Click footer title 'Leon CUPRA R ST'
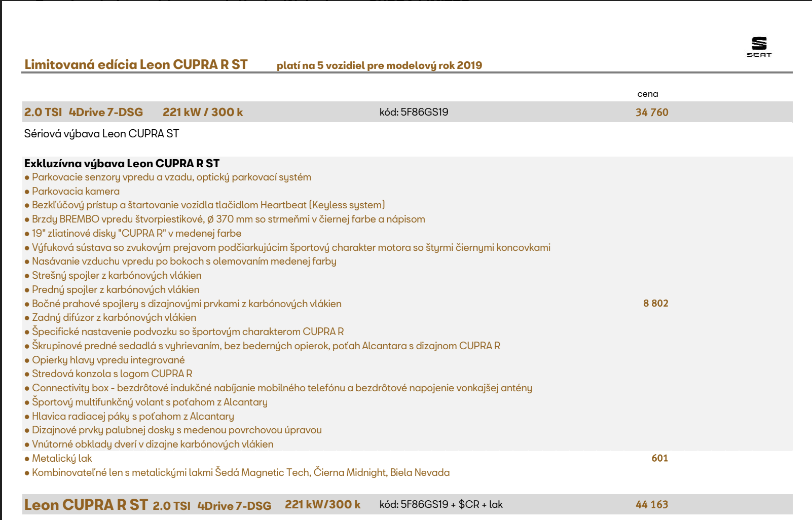This screenshot has height=520, width=812. 86,505
